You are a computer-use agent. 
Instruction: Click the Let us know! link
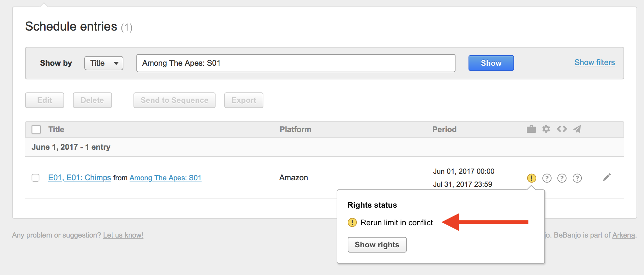tap(123, 235)
